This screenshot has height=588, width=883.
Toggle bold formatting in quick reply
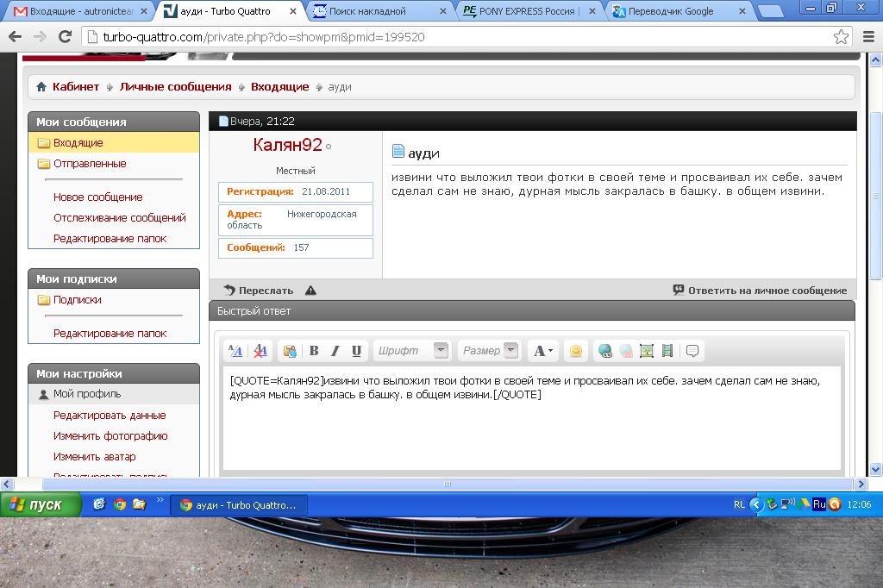point(314,351)
